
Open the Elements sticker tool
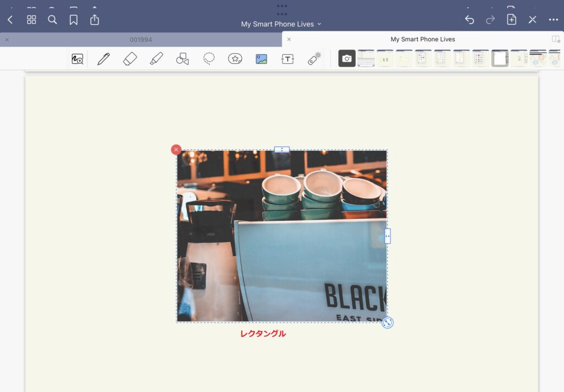(x=235, y=58)
